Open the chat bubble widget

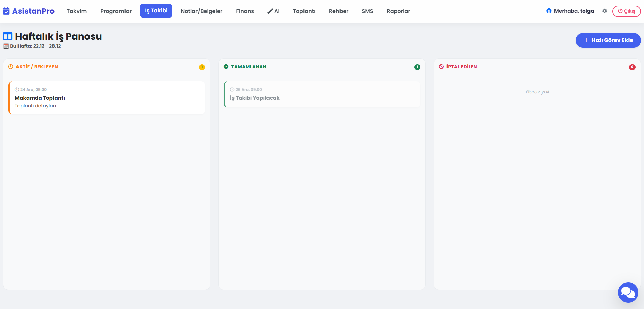point(628,292)
